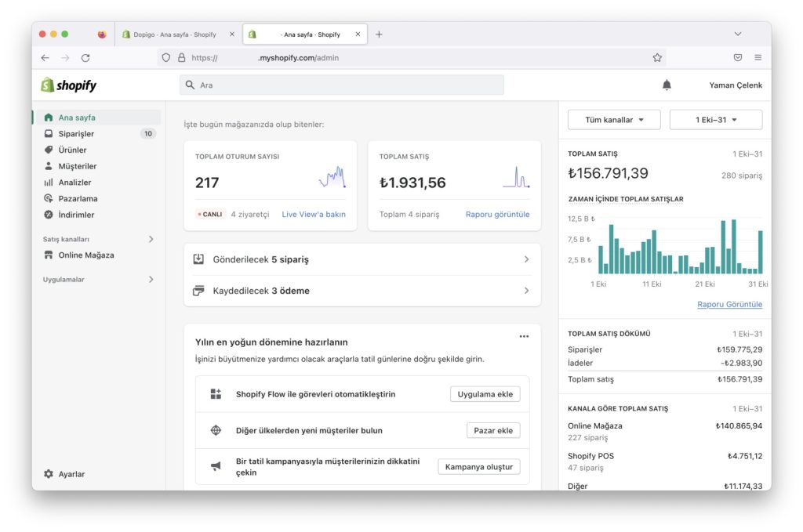Click the Save to Pocket icon
The image size is (803, 532).
pyautogui.click(x=737, y=57)
